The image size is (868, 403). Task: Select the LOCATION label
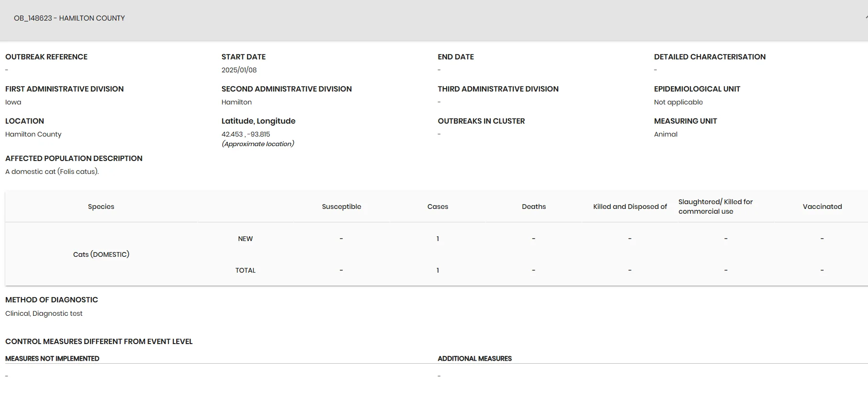click(x=24, y=121)
